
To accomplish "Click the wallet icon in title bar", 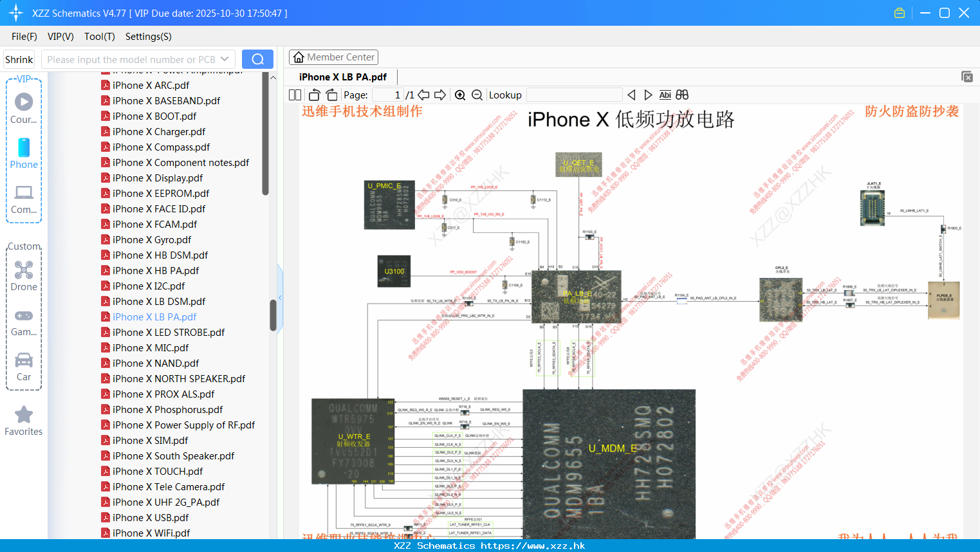I will click(x=900, y=13).
